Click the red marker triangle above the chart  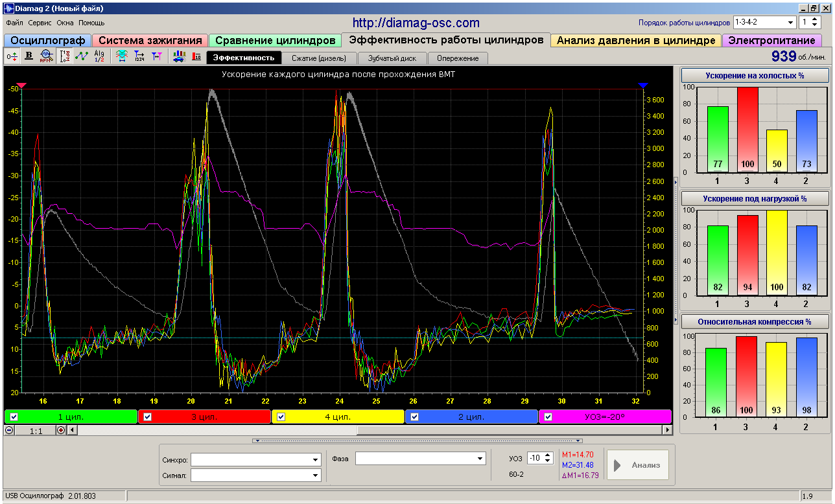(x=21, y=85)
